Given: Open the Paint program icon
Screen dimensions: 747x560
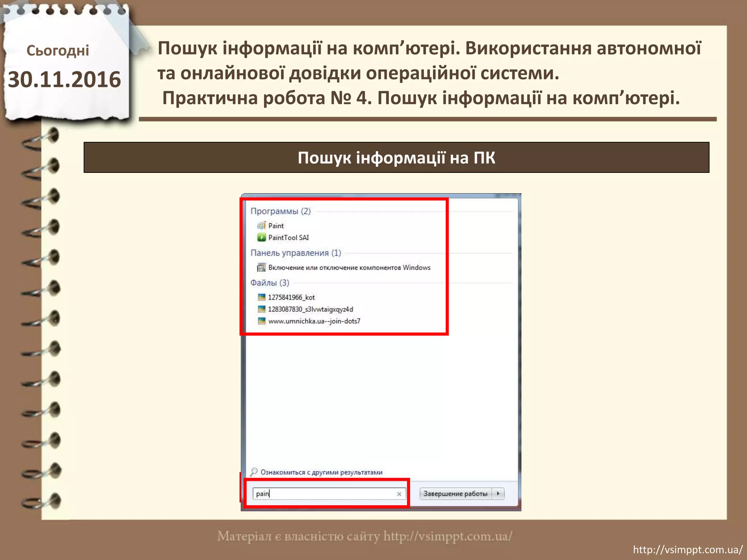Looking at the screenshot, I should coord(262,226).
